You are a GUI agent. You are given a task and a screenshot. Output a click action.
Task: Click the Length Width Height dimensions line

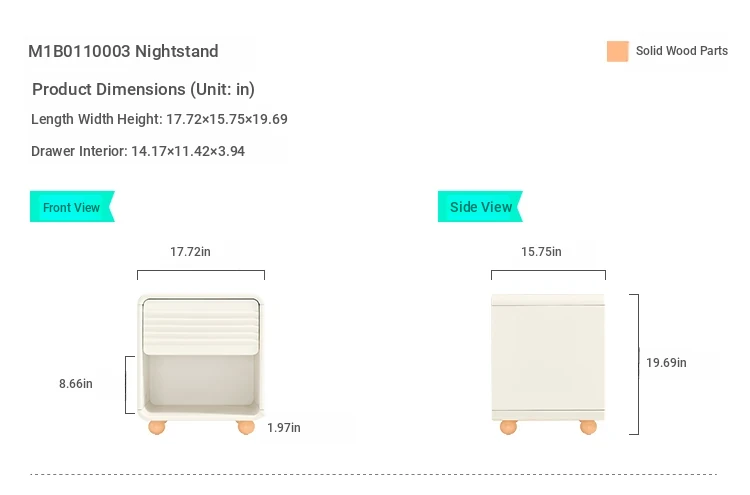(159, 119)
